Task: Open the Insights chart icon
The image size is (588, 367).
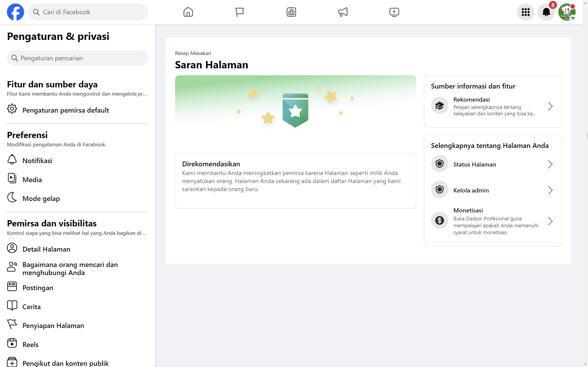Action: [291, 12]
